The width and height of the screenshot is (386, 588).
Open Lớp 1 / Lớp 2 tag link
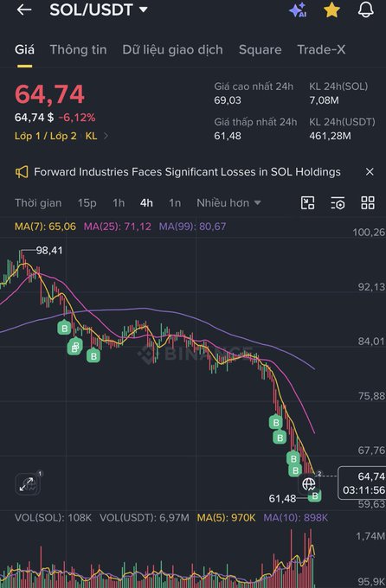tap(45, 136)
